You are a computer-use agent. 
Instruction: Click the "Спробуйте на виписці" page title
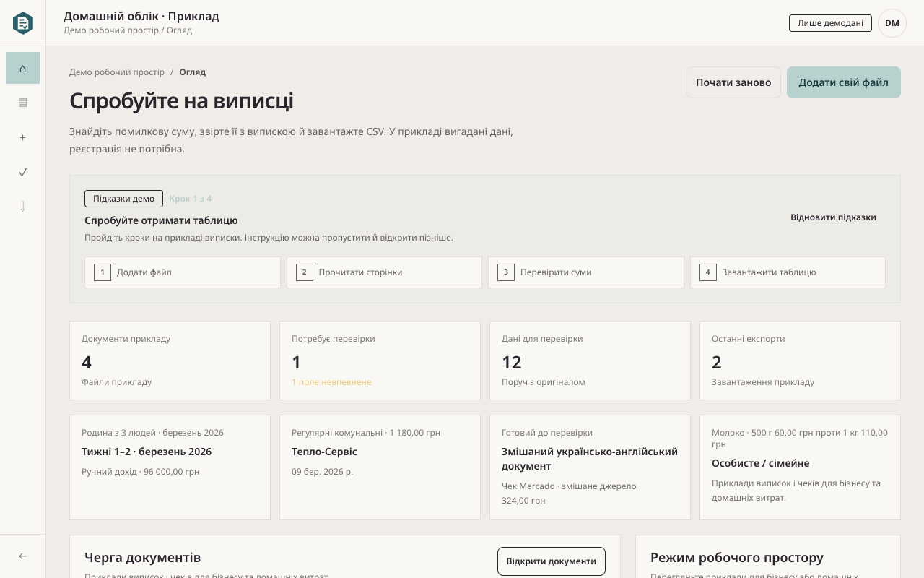[181, 101]
